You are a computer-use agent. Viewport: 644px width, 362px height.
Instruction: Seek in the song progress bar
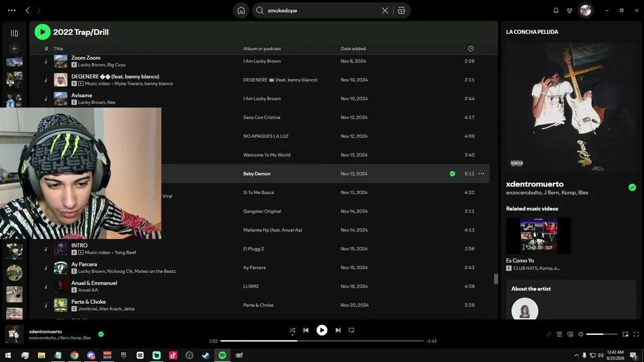[322, 341]
